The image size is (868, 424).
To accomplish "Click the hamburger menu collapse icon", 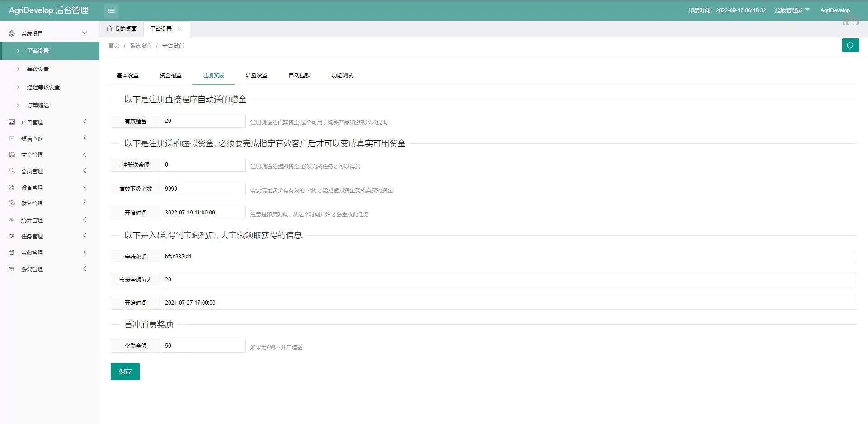I will [111, 10].
